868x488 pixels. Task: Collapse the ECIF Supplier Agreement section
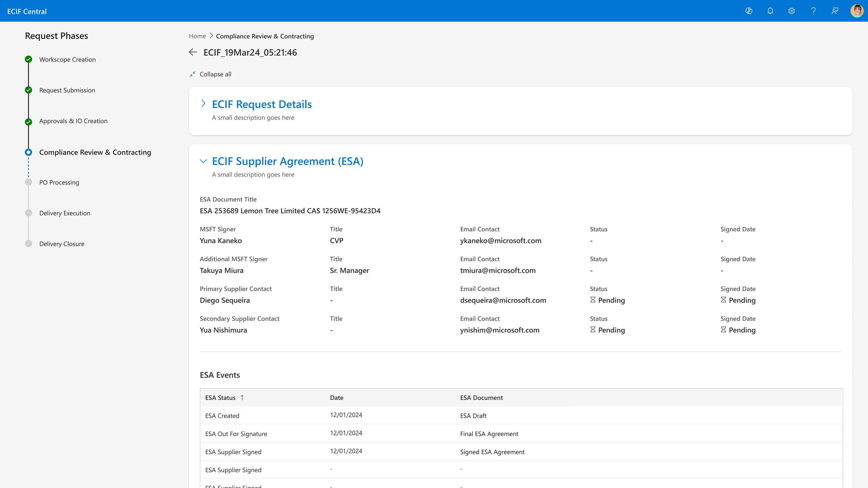[x=203, y=161]
